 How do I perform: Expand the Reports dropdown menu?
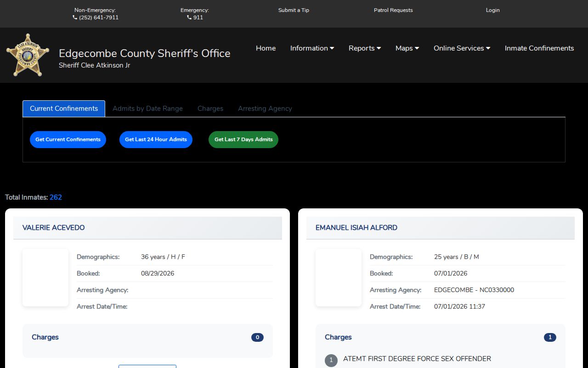pyautogui.click(x=365, y=48)
